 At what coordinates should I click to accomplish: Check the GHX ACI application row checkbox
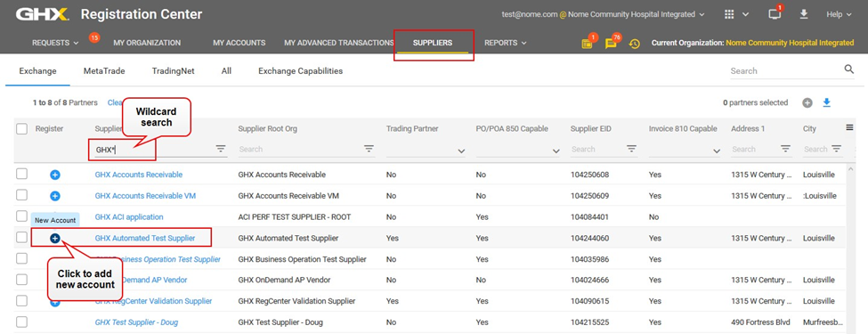(x=21, y=216)
